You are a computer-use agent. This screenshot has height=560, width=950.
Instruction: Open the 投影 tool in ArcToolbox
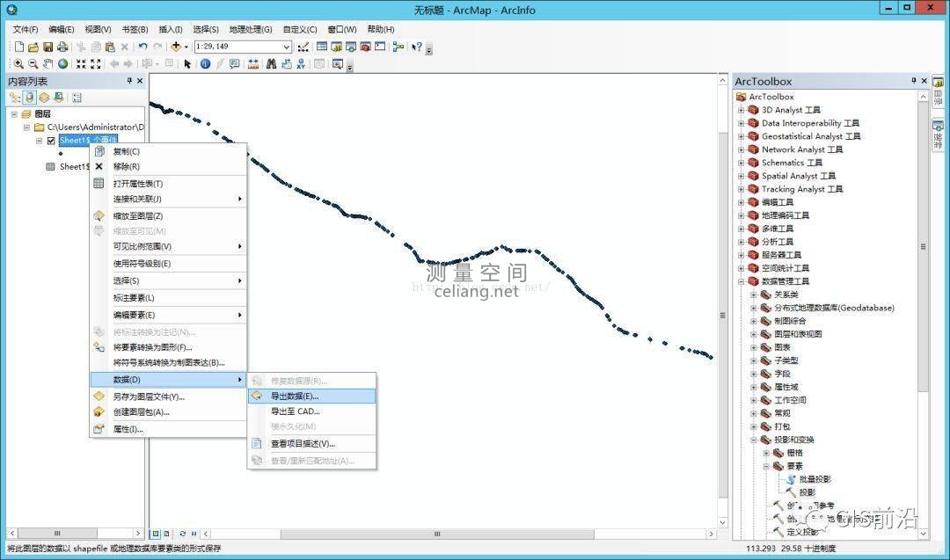[807, 492]
